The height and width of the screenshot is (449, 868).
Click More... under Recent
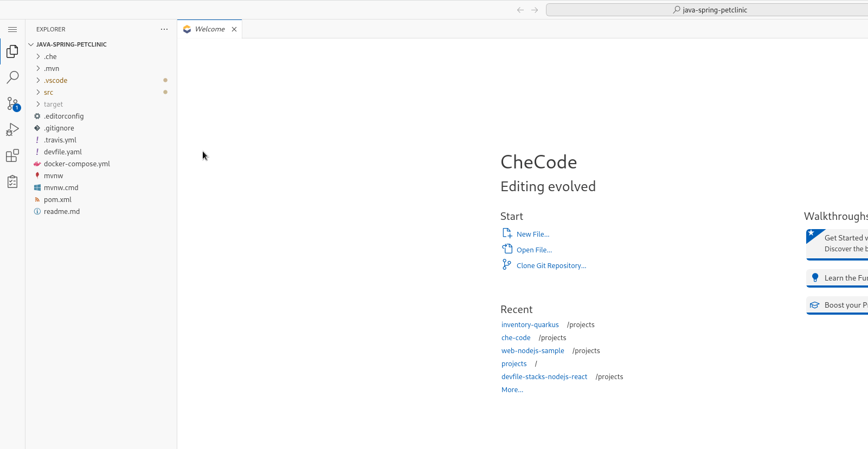click(512, 389)
